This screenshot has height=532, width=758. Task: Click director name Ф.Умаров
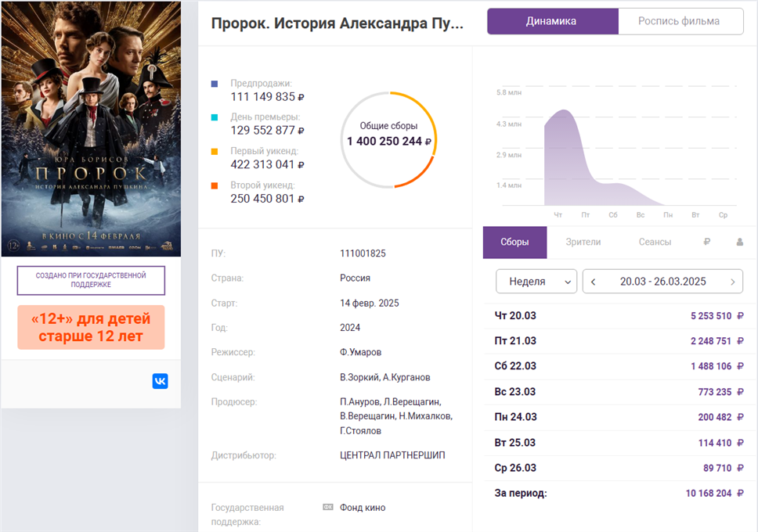(x=361, y=352)
